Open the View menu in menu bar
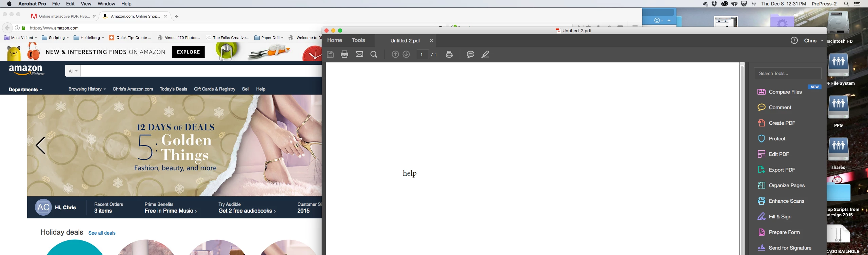Screen dimensions: 868x255 tap(86, 4)
